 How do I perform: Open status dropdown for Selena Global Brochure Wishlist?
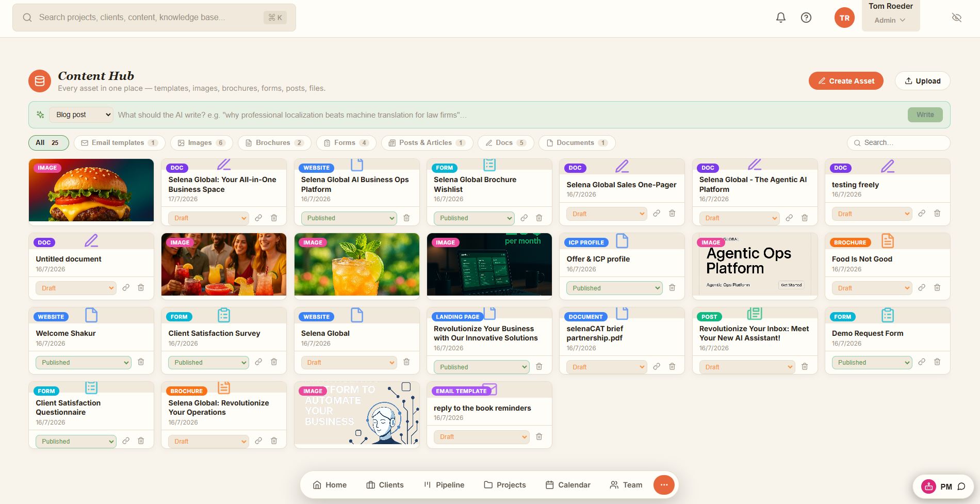point(474,218)
